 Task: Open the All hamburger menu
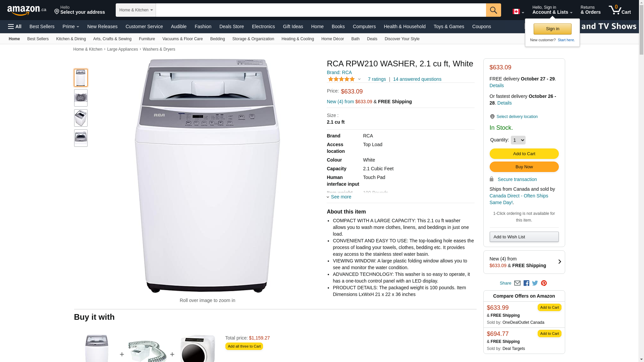coord(15,26)
